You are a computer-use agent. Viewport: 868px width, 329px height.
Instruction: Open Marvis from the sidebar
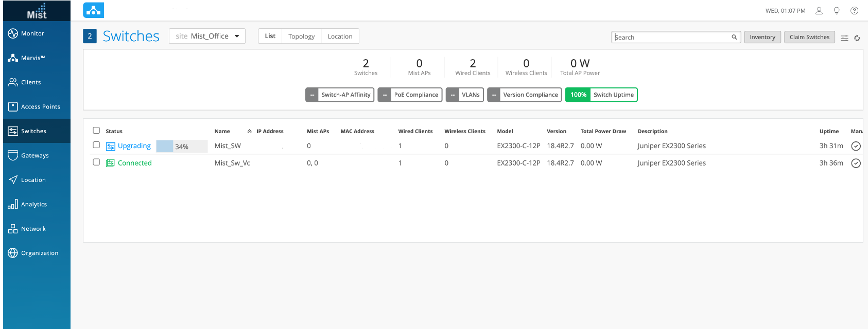tap(37, 58)
